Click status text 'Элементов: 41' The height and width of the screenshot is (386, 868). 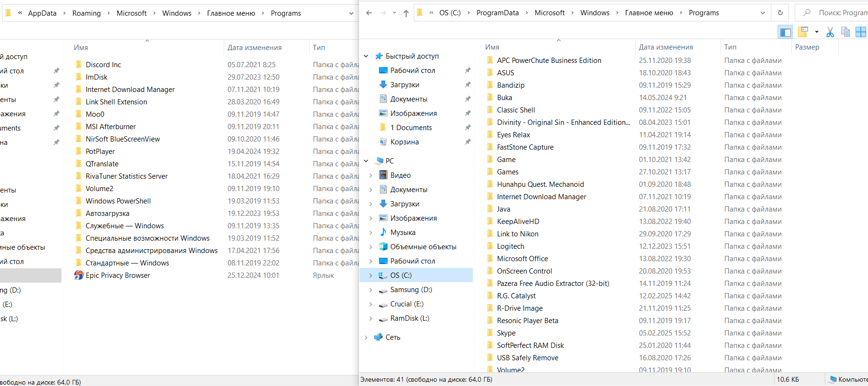point(382,380)
